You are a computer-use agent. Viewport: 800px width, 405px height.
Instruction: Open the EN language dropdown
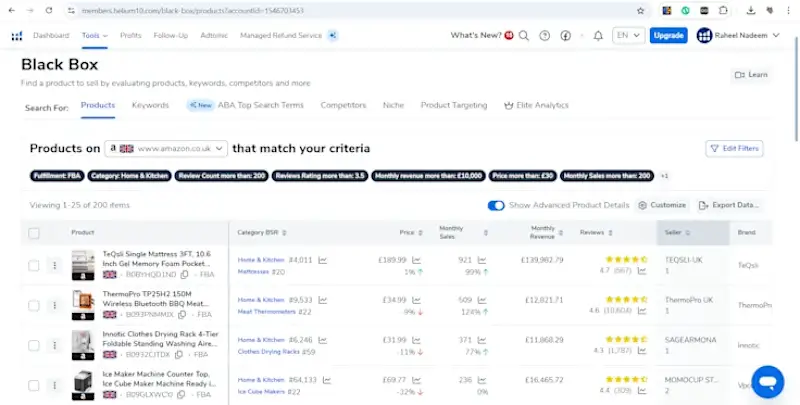coord(628,36)
